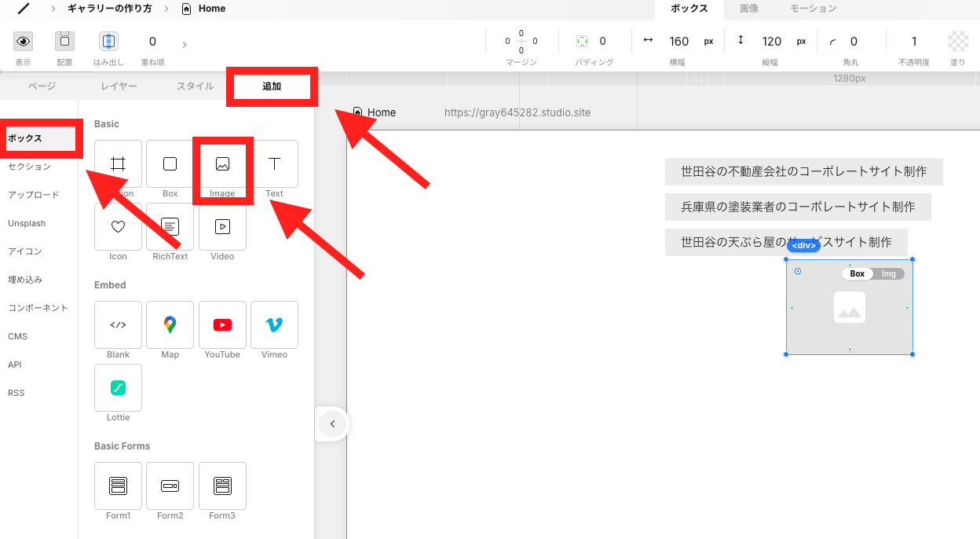Open the モーション tab
The image size is (980, 539).
point(813,9)
